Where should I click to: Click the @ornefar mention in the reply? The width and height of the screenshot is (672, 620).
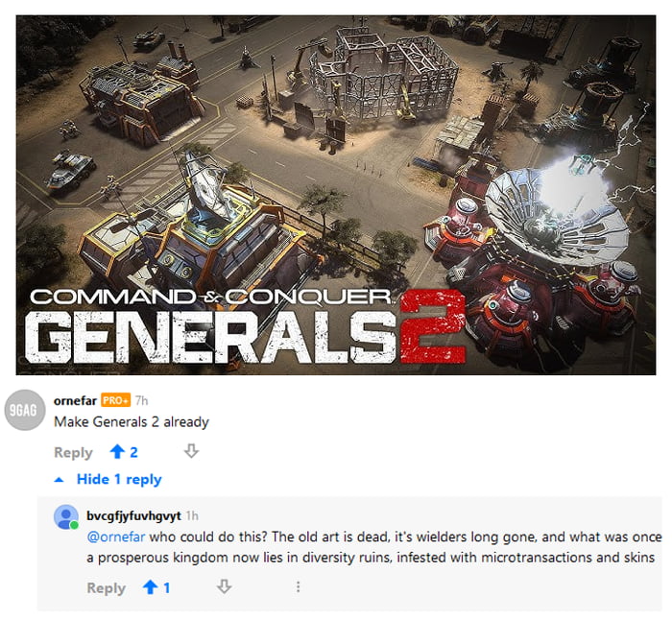116,537
